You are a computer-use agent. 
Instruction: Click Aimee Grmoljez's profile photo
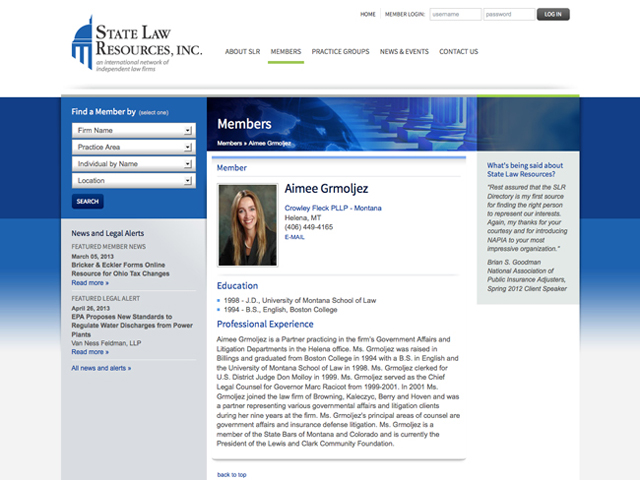click(247, 225)
